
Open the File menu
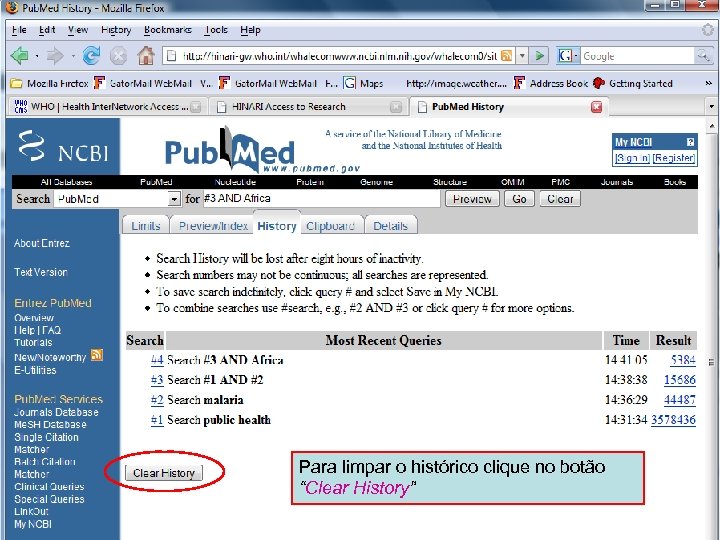coord(19,30)
